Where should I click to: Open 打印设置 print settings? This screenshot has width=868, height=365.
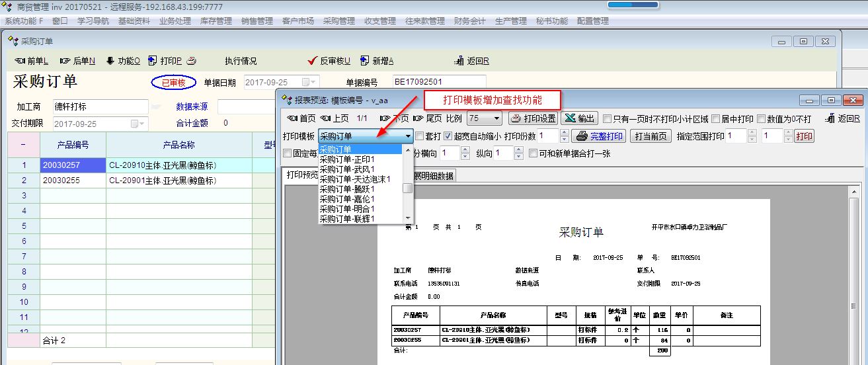533,119
